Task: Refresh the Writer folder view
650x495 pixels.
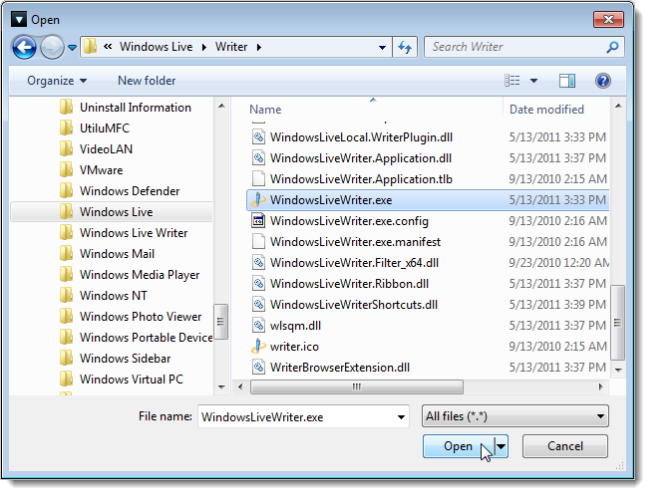Action: click(405, 47)
